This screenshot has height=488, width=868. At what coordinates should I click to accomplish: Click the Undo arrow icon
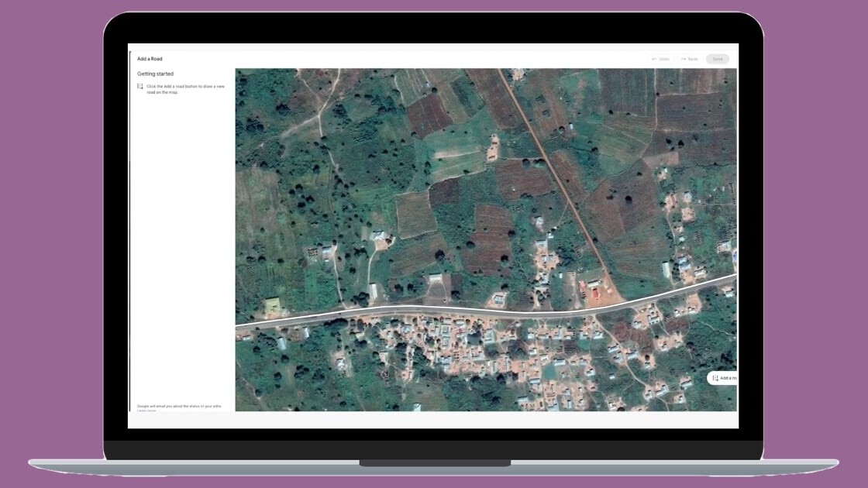point(655,59)
